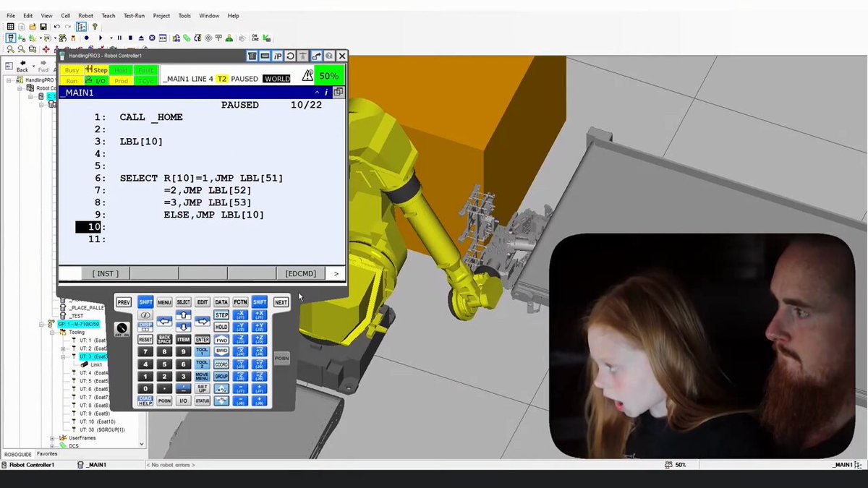Select highlighted program line 10
868x488 pixels.
pos(90,227)
